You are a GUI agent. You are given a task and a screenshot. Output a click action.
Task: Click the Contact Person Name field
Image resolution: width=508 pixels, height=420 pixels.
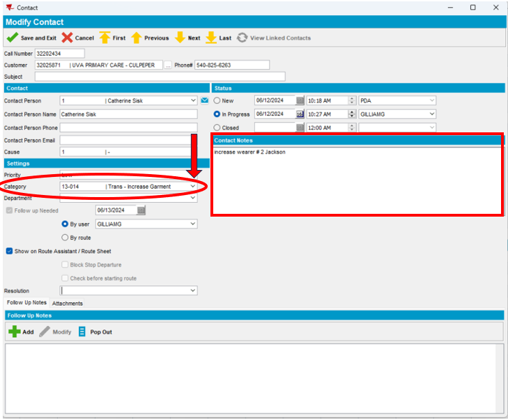click(129, 114)
